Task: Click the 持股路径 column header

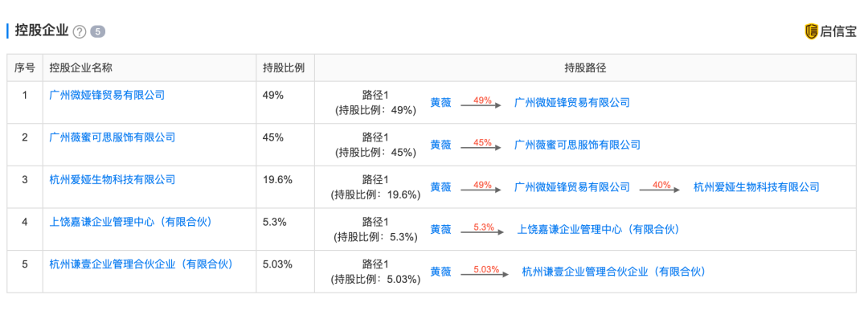Action: tap(586, 68)
